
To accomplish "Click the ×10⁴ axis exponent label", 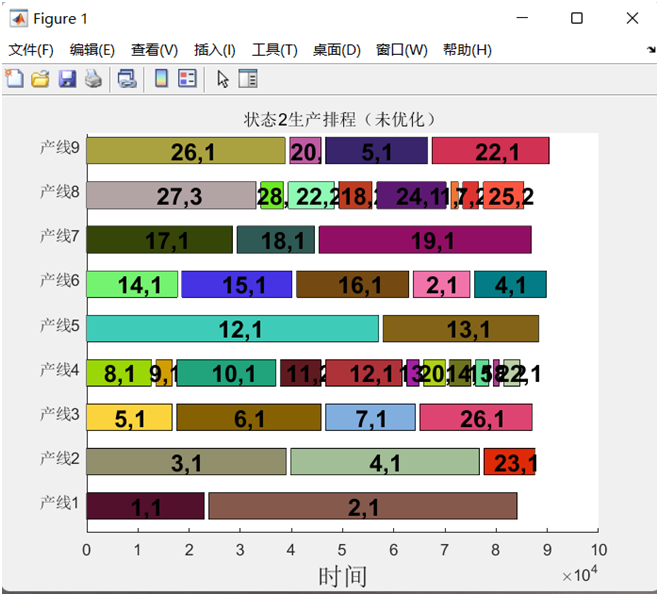I will click(x=580, y=574).
